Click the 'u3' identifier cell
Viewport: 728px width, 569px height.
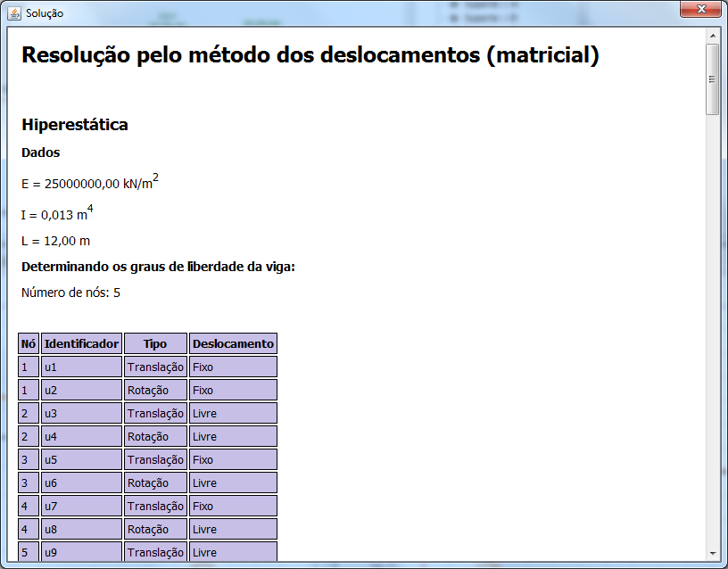pyautogui.click(x=82, y=413)
